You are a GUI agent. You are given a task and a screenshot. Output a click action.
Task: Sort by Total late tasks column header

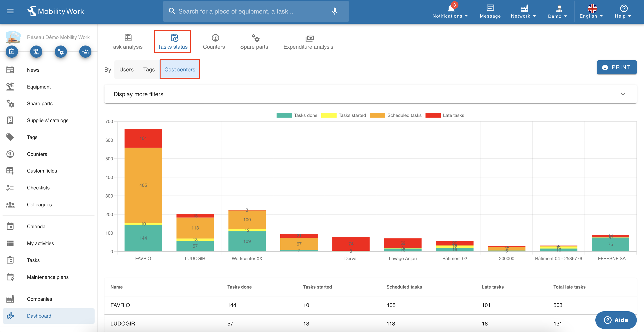pos(569,287)
